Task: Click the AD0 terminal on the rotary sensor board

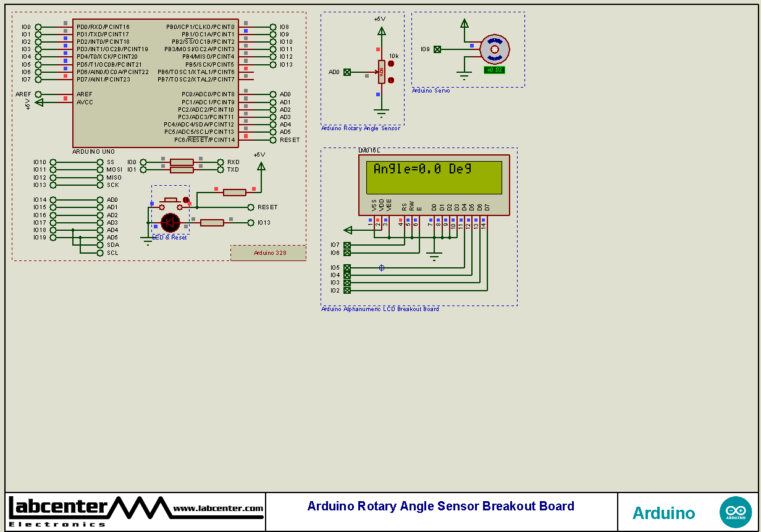Action: 347,72
